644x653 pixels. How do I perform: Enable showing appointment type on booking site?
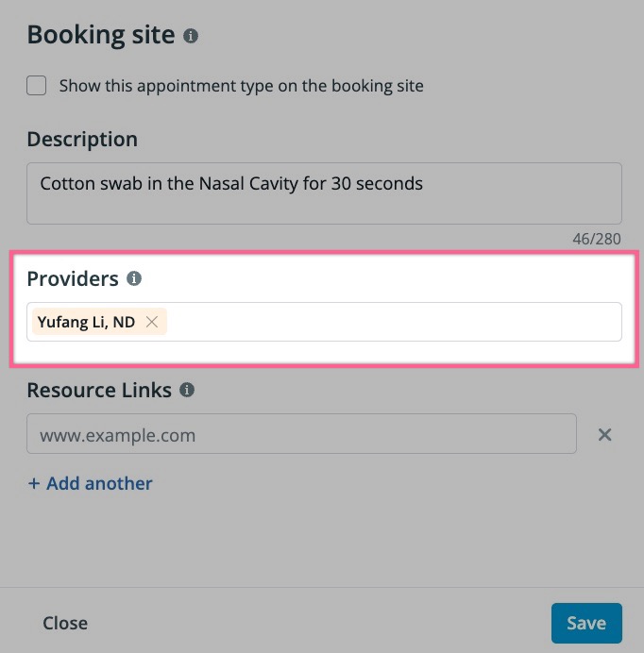click(x=37, y=86)
